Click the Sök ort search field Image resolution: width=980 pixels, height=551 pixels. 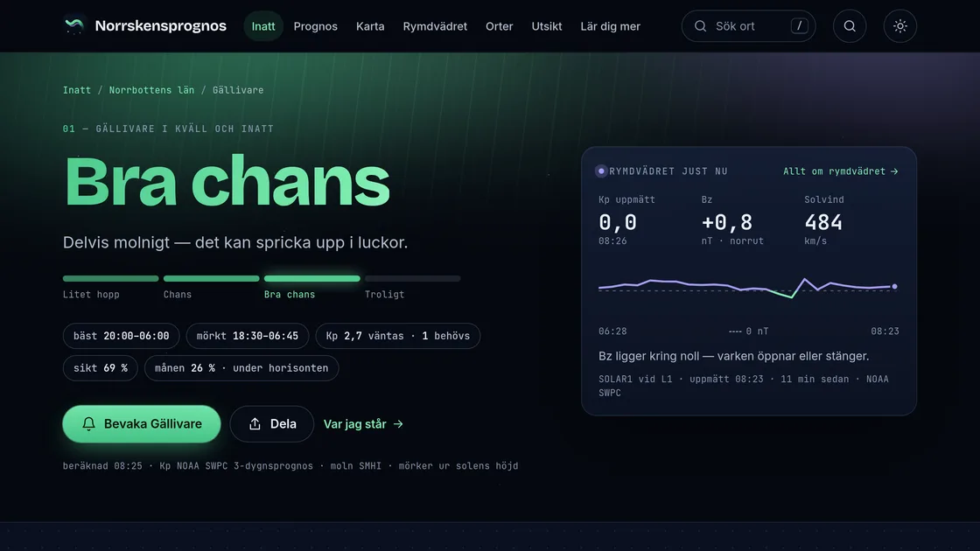click(748, 26)
